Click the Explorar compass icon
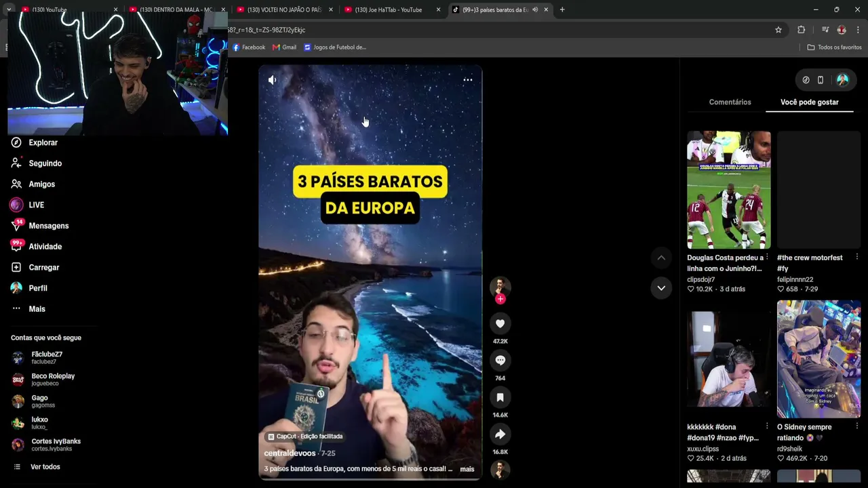Image resolution: width=868 pixels, height=488 pixels. tap(16, 143)
